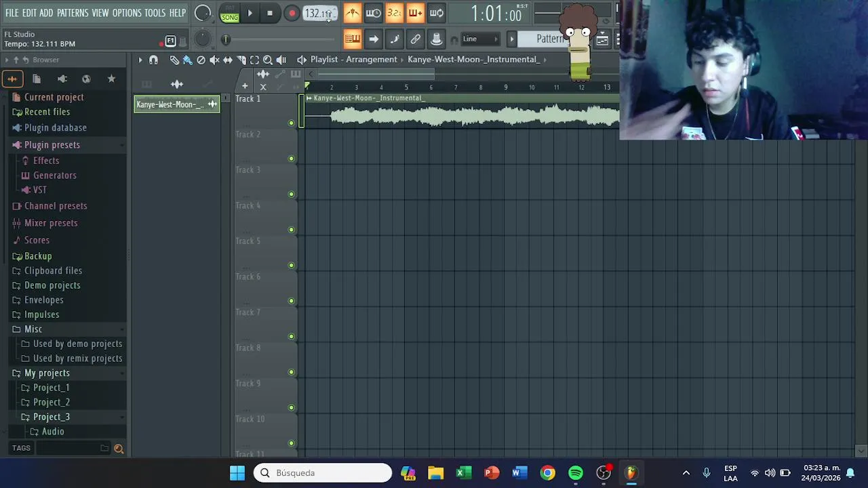The image size is (868, 488).
Task: Open the PATTERNS menu
Action: click(x=73, y=13)
